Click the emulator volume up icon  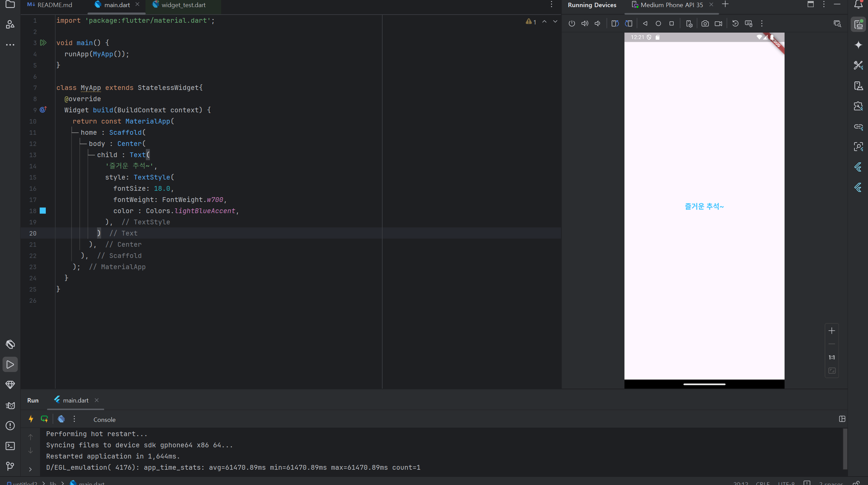[585, 23]
